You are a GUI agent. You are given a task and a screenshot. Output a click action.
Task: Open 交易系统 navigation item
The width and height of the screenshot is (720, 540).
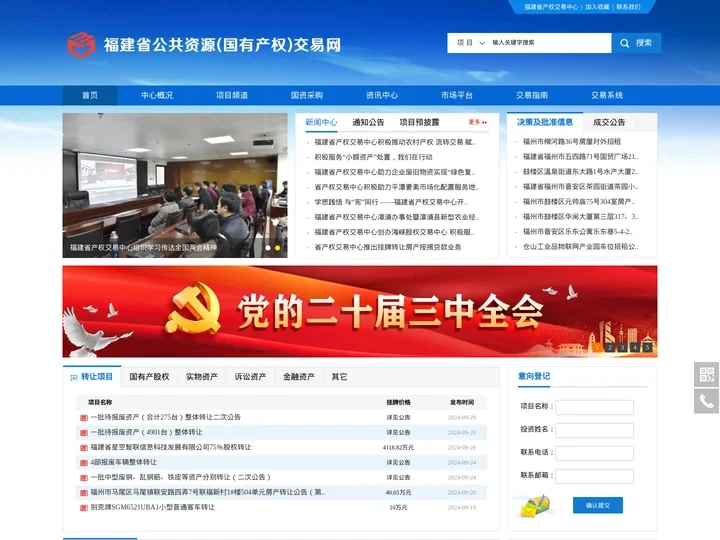[607, 95]
